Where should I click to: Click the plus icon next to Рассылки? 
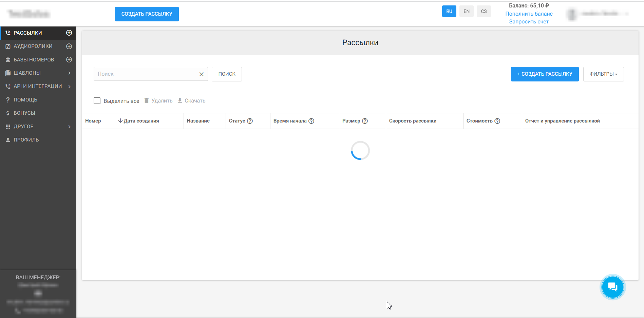pos(69,33)
